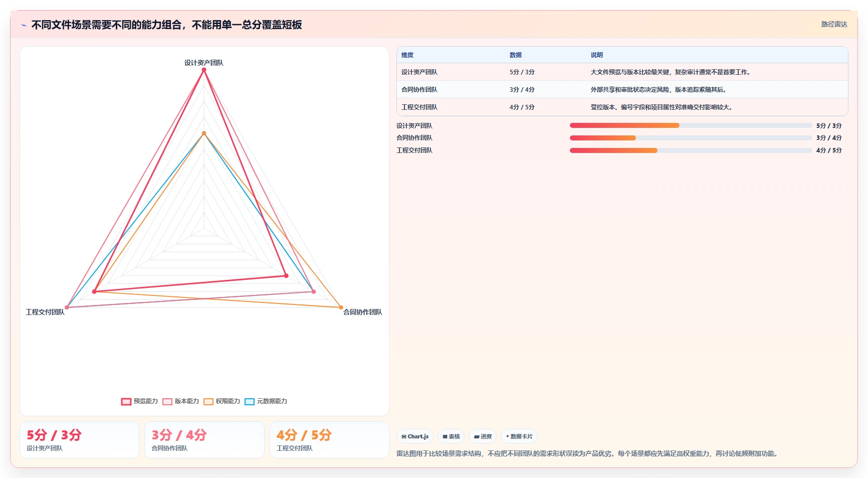Click the 路径雷达 label in header
The image size is (868, 478).
(834, 24)
